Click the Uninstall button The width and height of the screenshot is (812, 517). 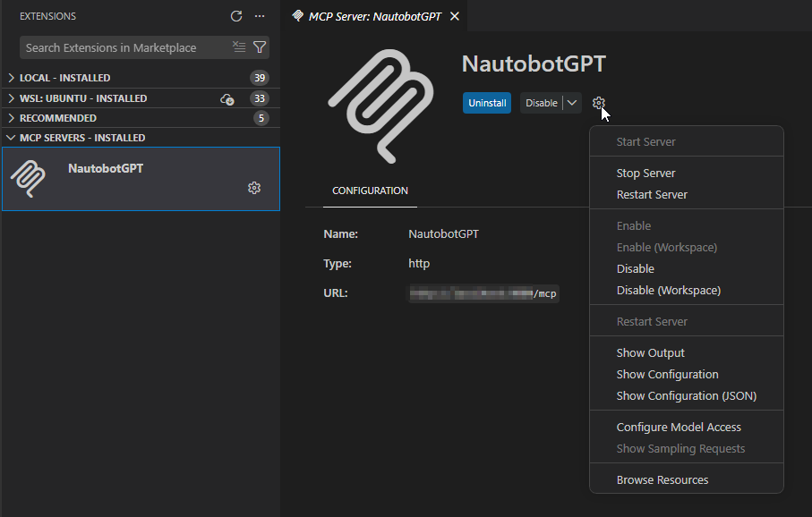point(487,103)
